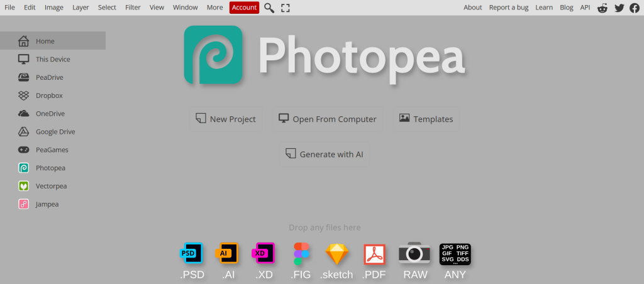Click the red Account button

click(245, 8)
